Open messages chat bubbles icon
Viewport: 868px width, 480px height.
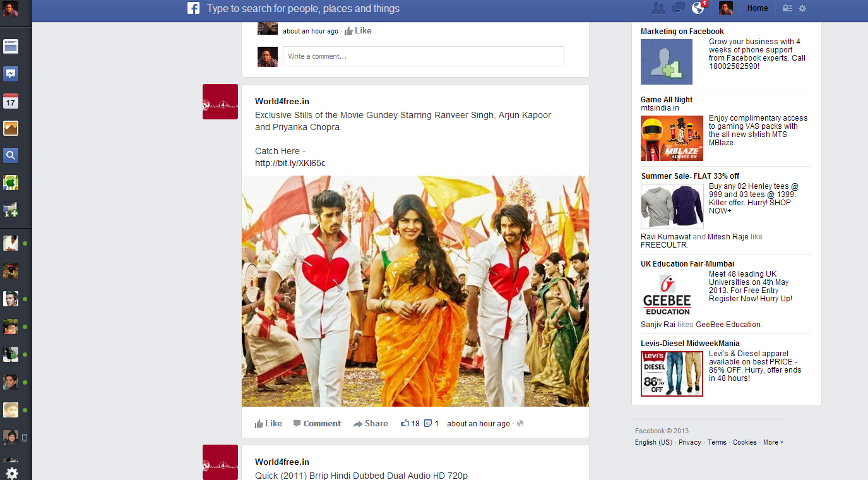tap(678, 8)
